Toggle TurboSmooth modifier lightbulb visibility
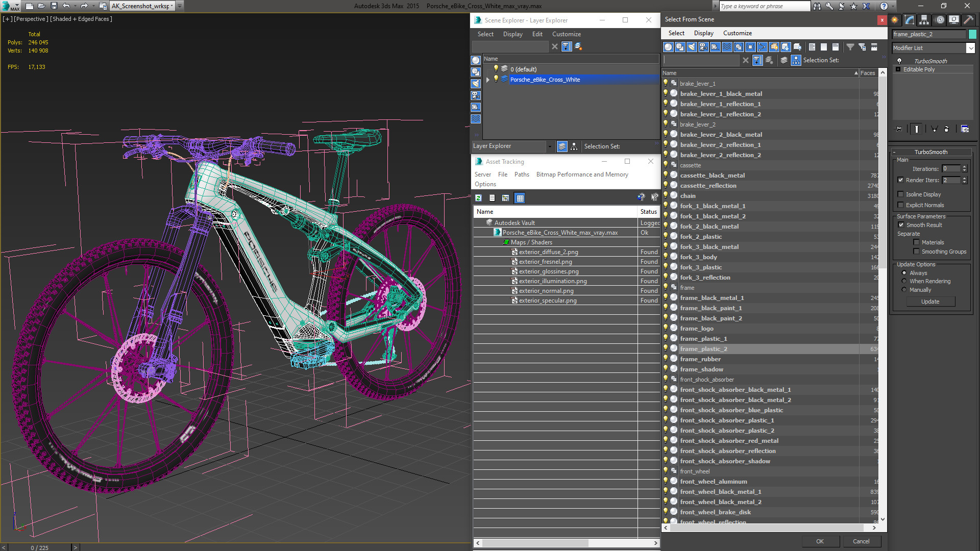Viewport: 980px width, 551px height. pos(899,61)
